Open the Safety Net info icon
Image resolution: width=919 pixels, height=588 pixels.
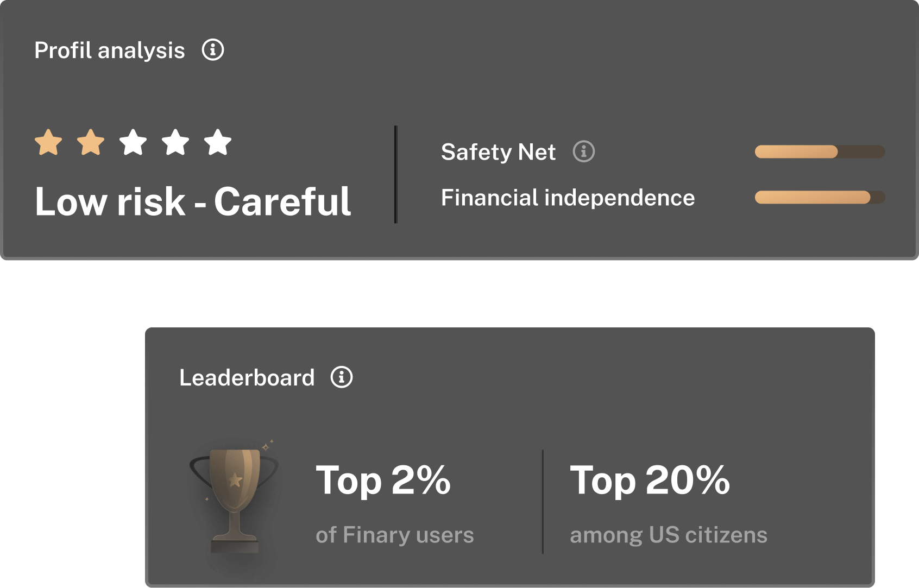[584, 151]
